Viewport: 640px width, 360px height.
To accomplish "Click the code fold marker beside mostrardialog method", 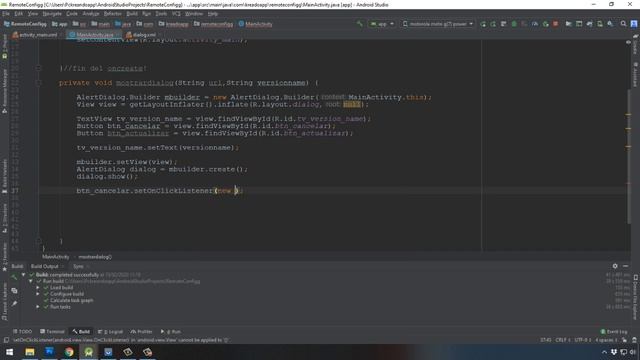I will (39, 83).
